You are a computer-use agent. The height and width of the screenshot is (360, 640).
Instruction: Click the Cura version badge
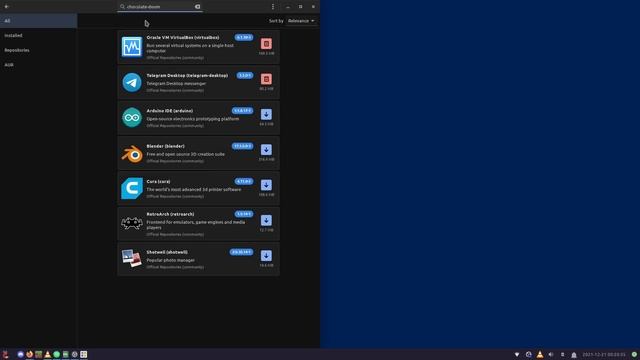pos(244,181)
